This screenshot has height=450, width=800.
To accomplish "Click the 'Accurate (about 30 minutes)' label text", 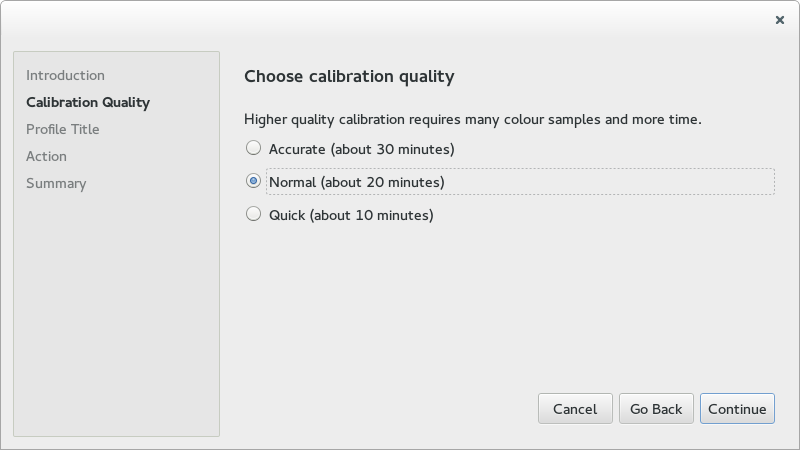I will (361, 149).
